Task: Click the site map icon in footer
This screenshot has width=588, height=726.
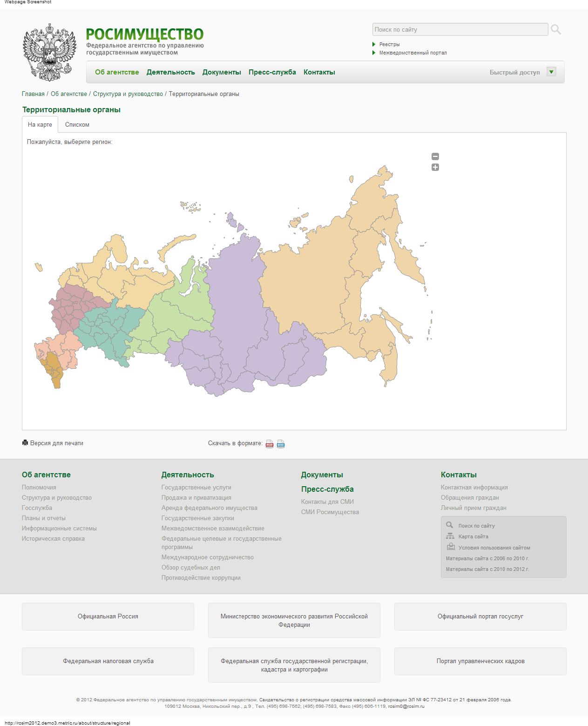Action: [x=450, y=536]
